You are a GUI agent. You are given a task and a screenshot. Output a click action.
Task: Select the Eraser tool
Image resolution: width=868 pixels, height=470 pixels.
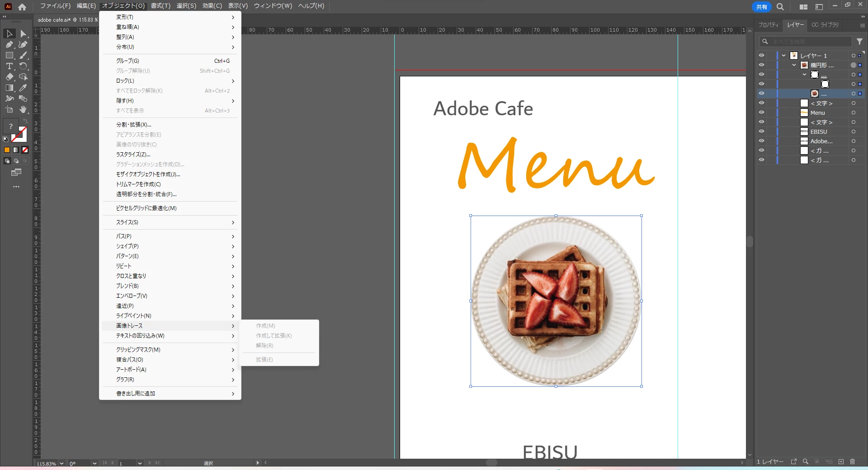pos(9,77)
